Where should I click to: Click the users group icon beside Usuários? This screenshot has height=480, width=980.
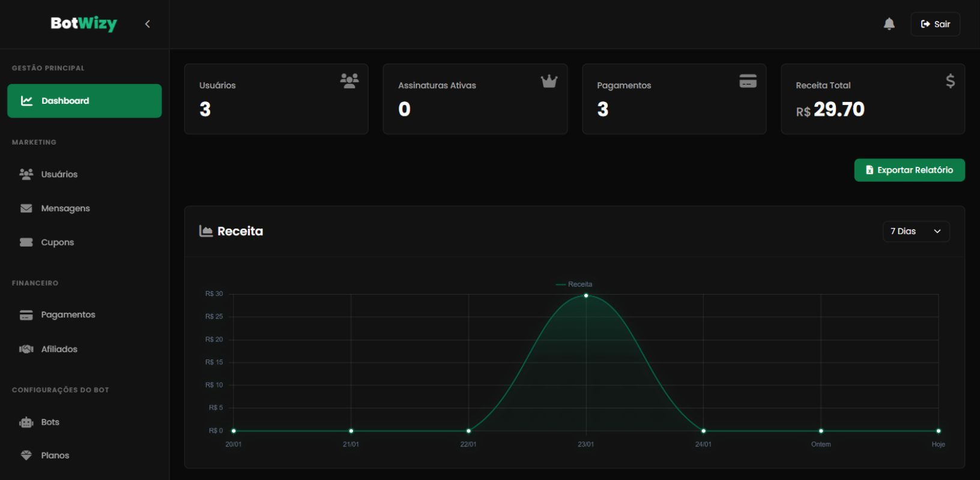[26, 174]
